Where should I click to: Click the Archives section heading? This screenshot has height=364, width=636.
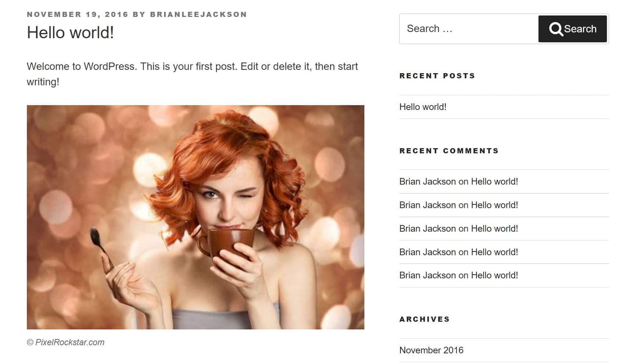[x=424, y=319]
